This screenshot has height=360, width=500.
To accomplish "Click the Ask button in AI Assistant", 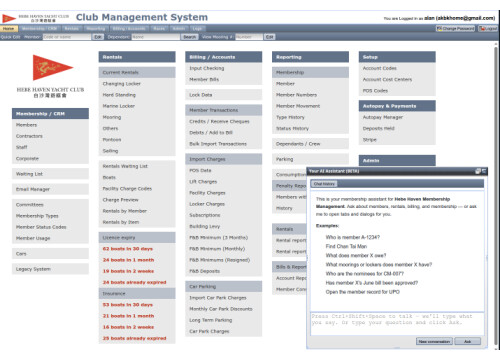I will pyautogui.click(x=468, y=341).
